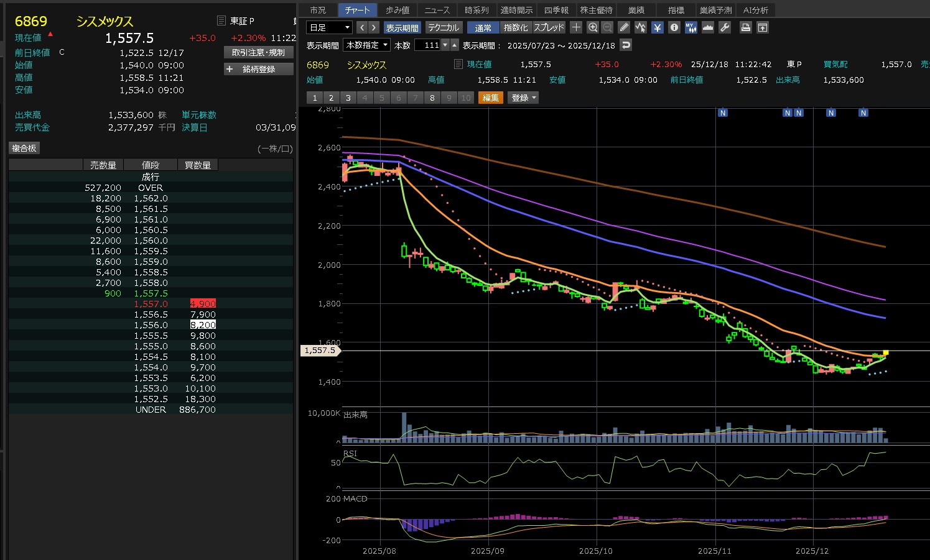Screen dimensions: 930x560
Task: Click the info circle icon
Action: click(x=674, y=27)
